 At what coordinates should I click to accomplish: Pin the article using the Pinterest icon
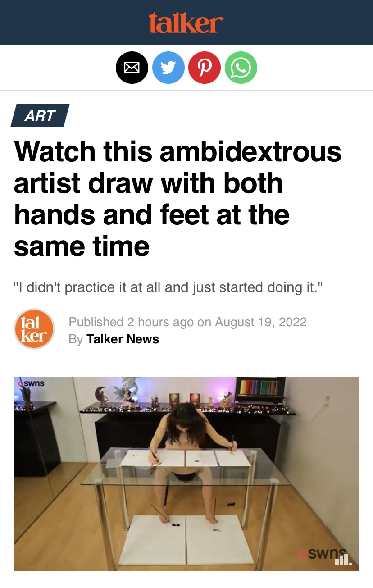click(x=205, y=68)
